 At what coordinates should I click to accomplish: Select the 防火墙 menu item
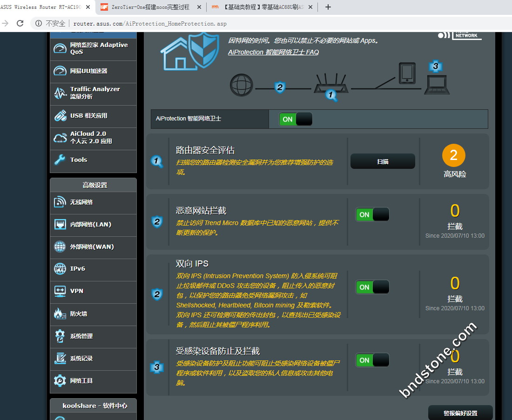(94, 314)
